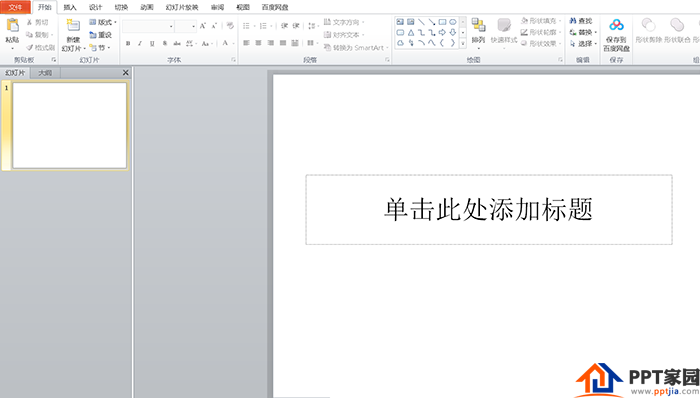Expand the shapes gallery More arrow
The height and width of the screenshot is (398, 700).
coord(463,43)
